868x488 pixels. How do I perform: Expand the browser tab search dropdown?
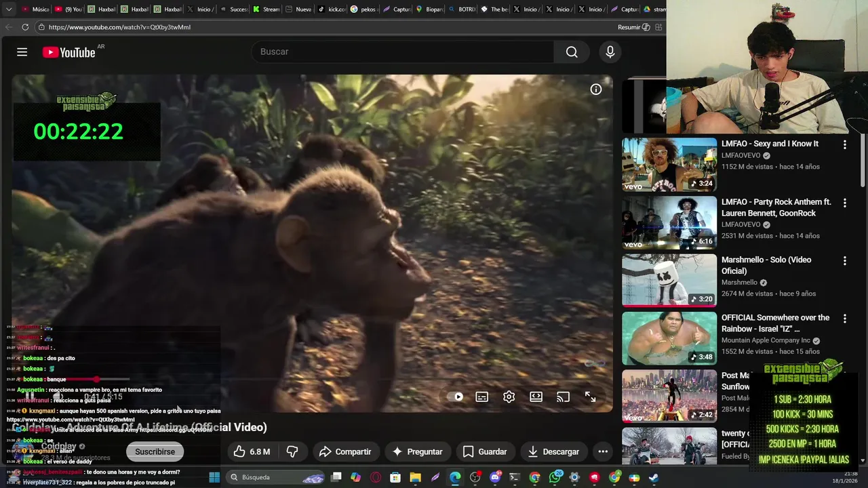tap(9, 9)
